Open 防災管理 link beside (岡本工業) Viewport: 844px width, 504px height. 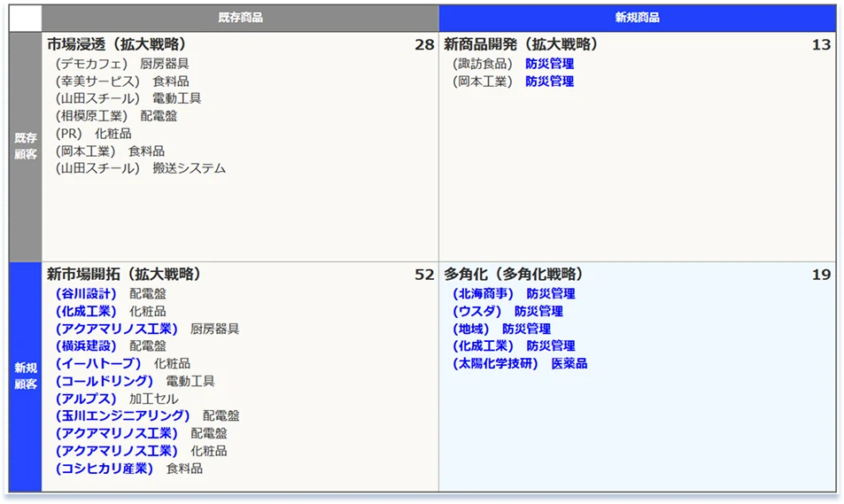550,81
